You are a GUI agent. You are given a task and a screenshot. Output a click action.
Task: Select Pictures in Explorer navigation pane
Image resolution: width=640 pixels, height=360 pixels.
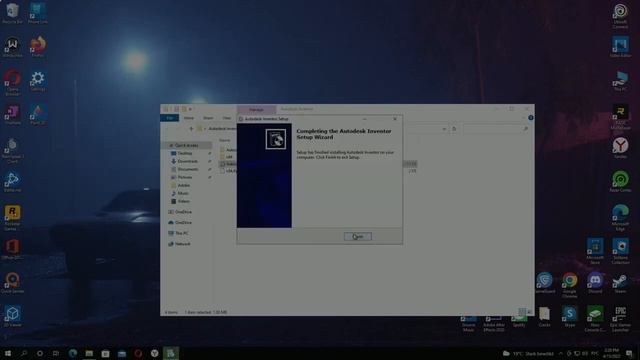click(x=185, y=177)
